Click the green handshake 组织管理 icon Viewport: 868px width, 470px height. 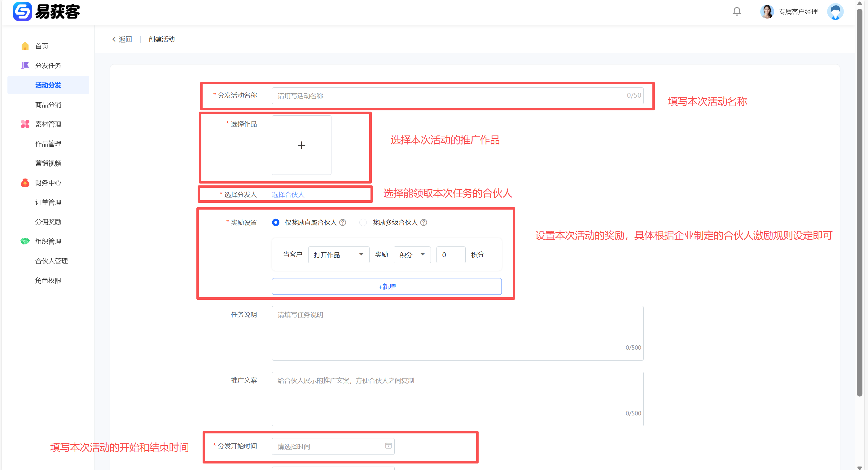[x=25, y=242]
